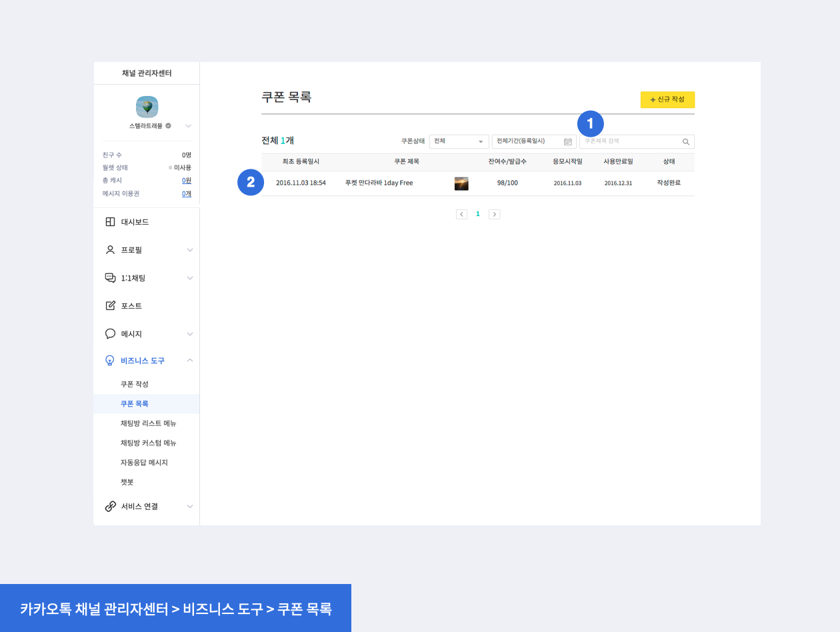The height and width of the screenshot is (632, 840).
Task: Click the dashboard grid icon
Action: (x=111, y=222)
